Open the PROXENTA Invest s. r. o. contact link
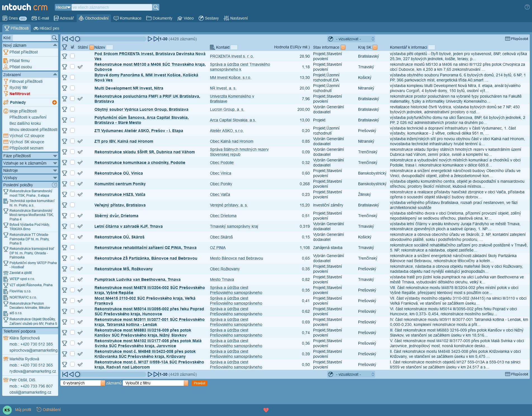This screenshot has height=416, width=532. (231, 56)
